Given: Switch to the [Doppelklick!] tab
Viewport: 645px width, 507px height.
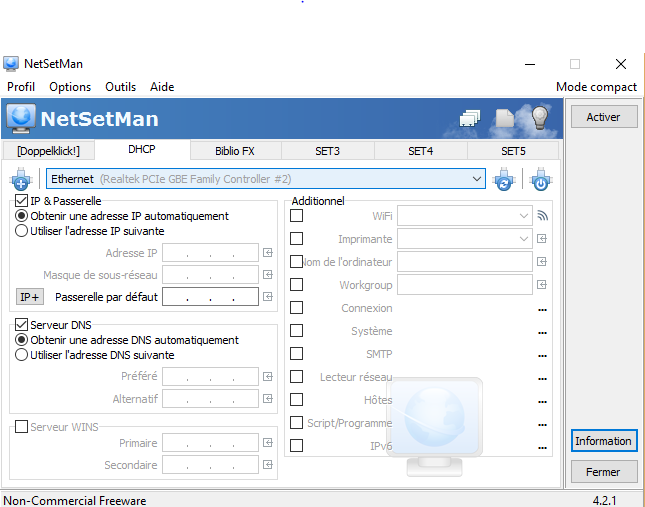Looking at the screenshot, I should coord(49,151).
